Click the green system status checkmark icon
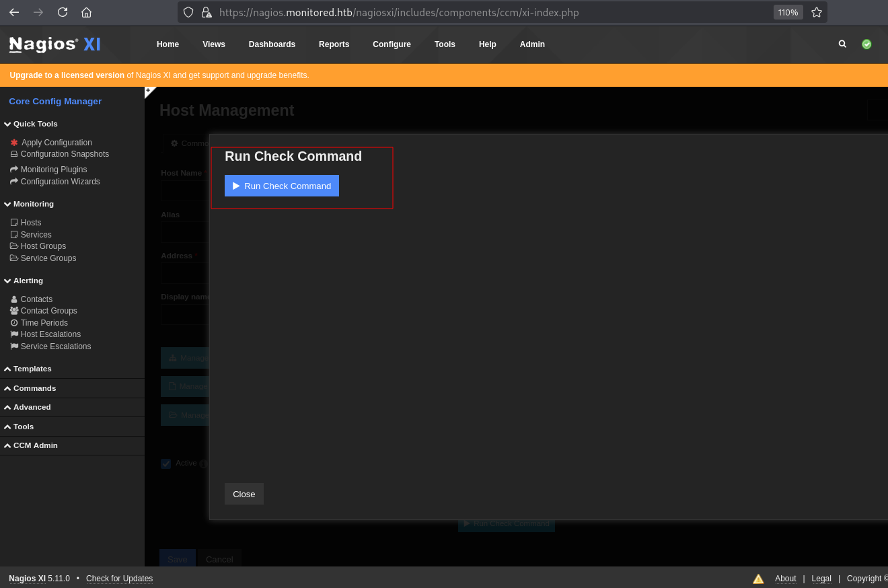This screenshot has width=888, height=588. click(866, 44)
